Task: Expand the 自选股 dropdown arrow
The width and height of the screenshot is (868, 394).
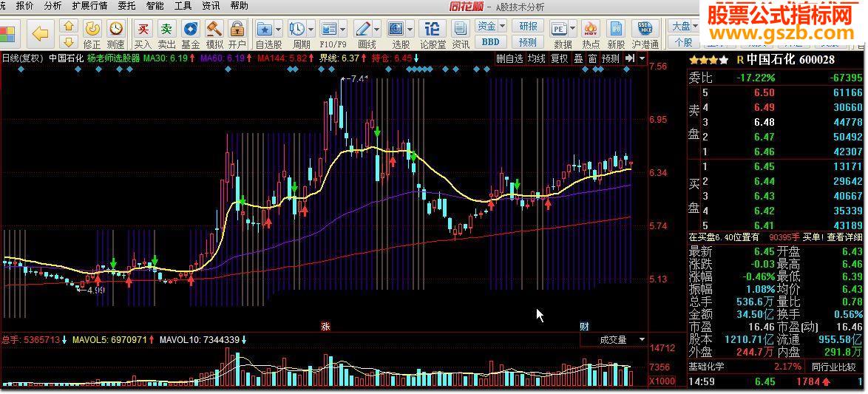Action: click(278, 28)
